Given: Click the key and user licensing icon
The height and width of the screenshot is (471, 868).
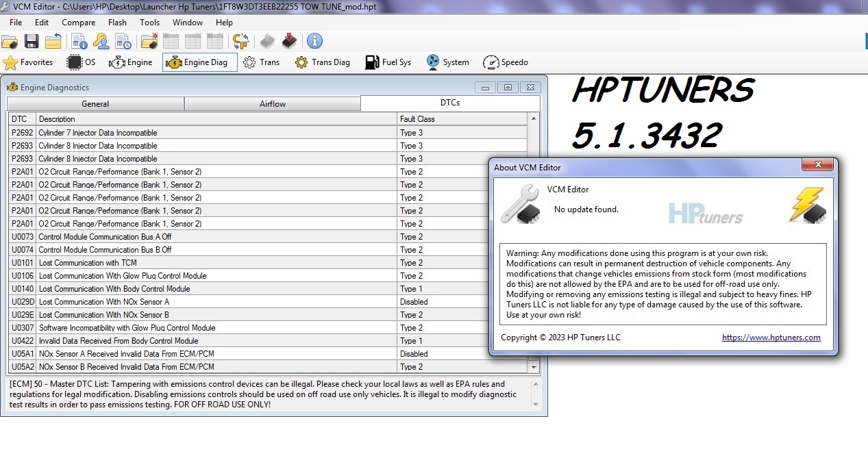Looking at the screenshot, I should (x=101, y=41).
